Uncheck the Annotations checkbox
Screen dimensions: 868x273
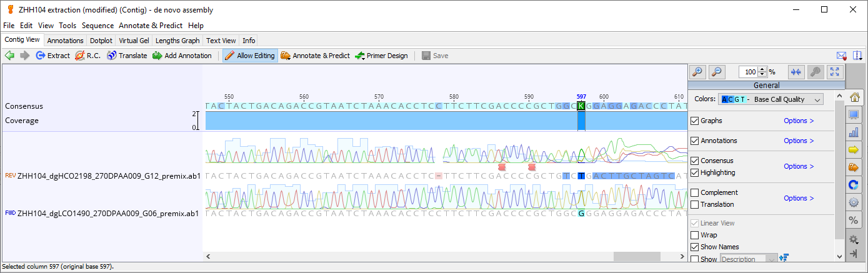click(x=694, y=141)
